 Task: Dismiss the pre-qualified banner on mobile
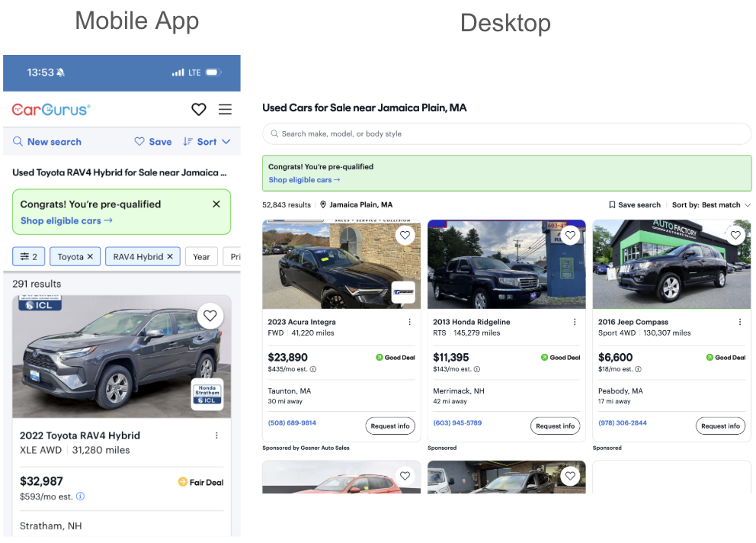[216, 204]
